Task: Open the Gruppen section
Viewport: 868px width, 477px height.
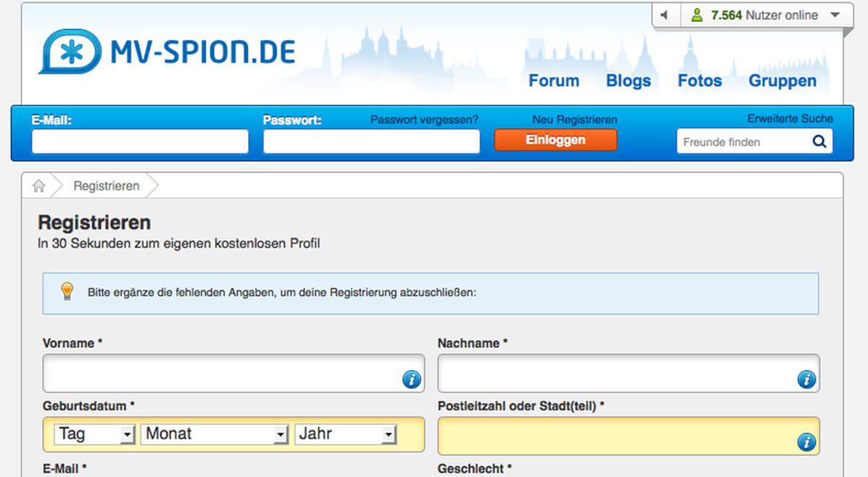Action: [x=783, y=81]
